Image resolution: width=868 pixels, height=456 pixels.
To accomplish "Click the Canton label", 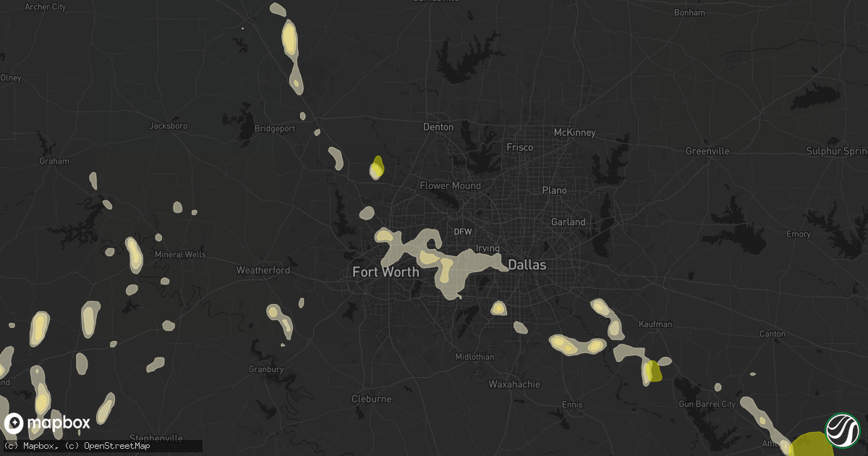I will [x=772, y=334].
